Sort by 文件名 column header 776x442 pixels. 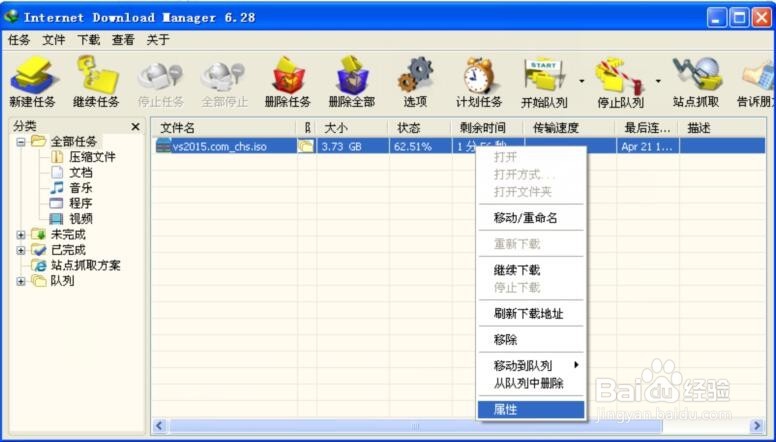coord(224,128)
